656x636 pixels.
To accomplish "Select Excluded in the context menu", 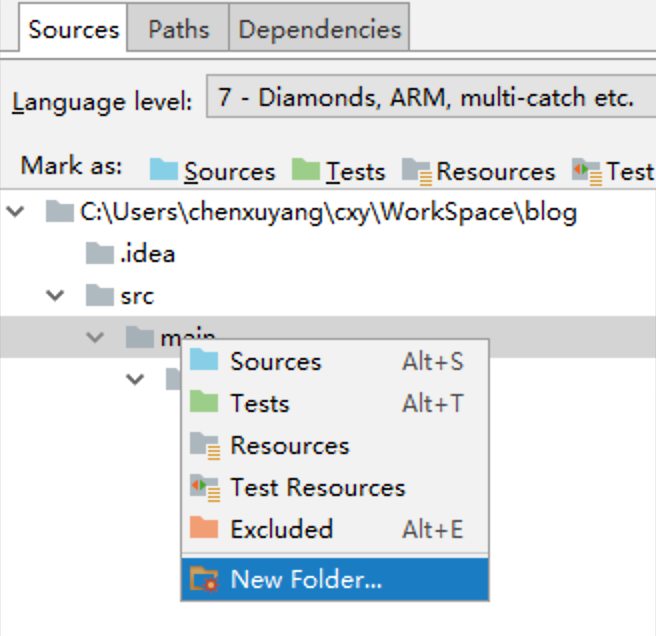I will pos(281,529).
